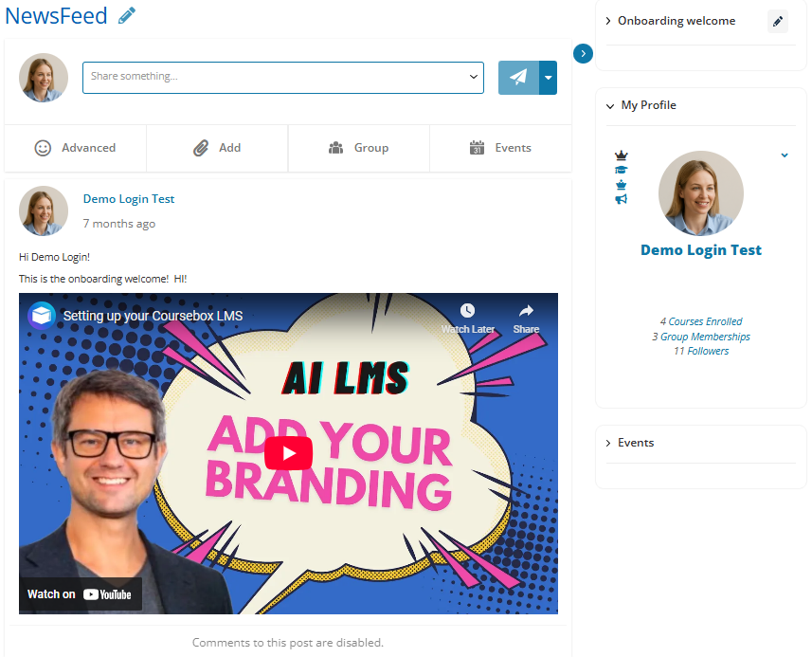Open the Events calendar tab

point(500,148)
